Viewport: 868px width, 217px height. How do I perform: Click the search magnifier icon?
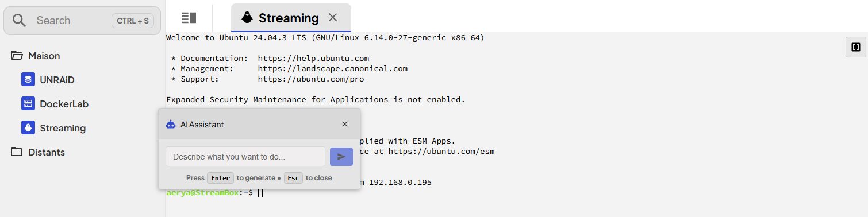tap(20, 21)
